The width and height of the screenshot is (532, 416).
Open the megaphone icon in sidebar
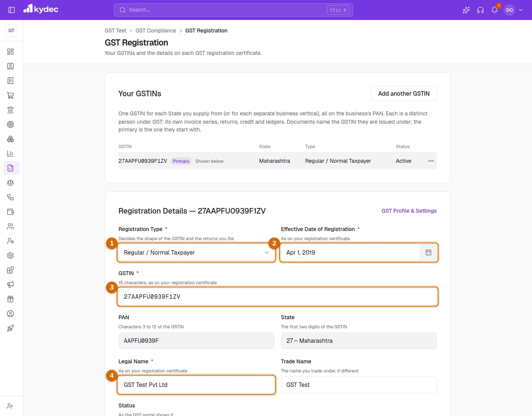pyautogui.click(x=10, y=285)
